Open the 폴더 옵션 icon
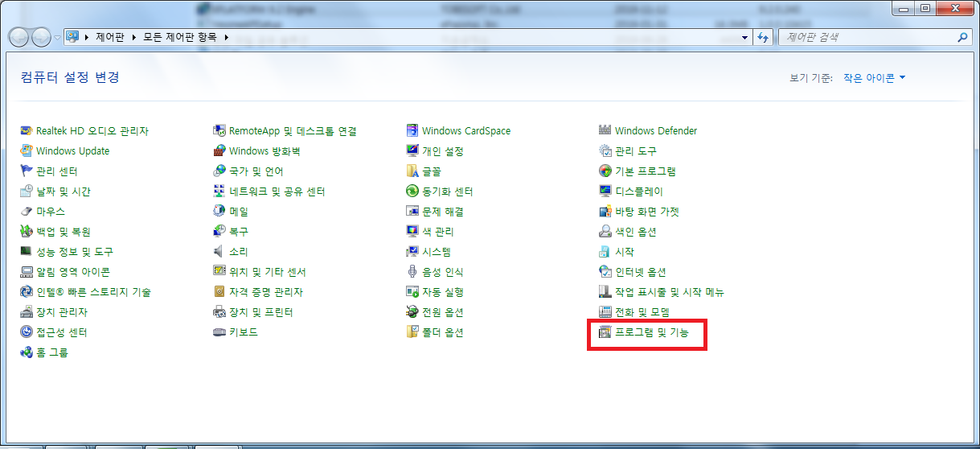 point(412,332)
